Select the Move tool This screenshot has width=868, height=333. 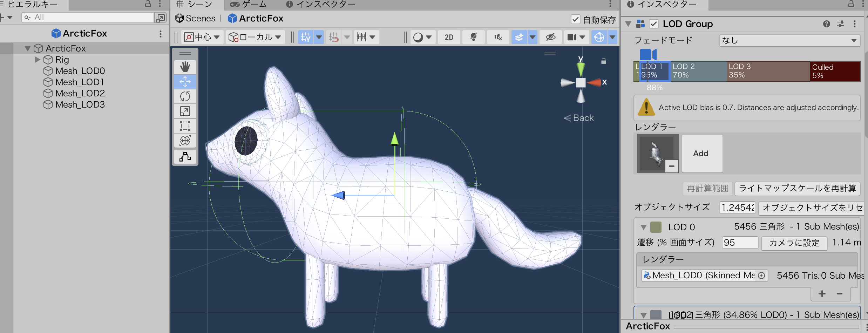coord(185,82)
